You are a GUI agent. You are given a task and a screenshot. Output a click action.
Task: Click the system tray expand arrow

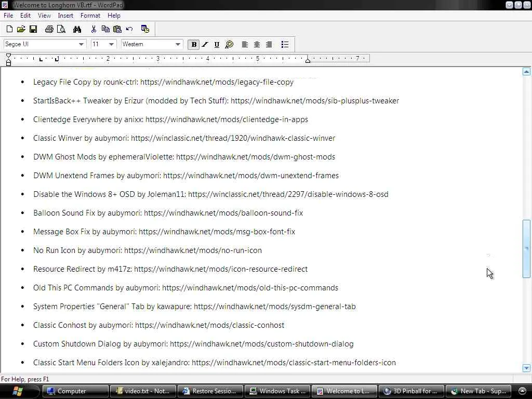pyautogui.click(x=523, y=391)
